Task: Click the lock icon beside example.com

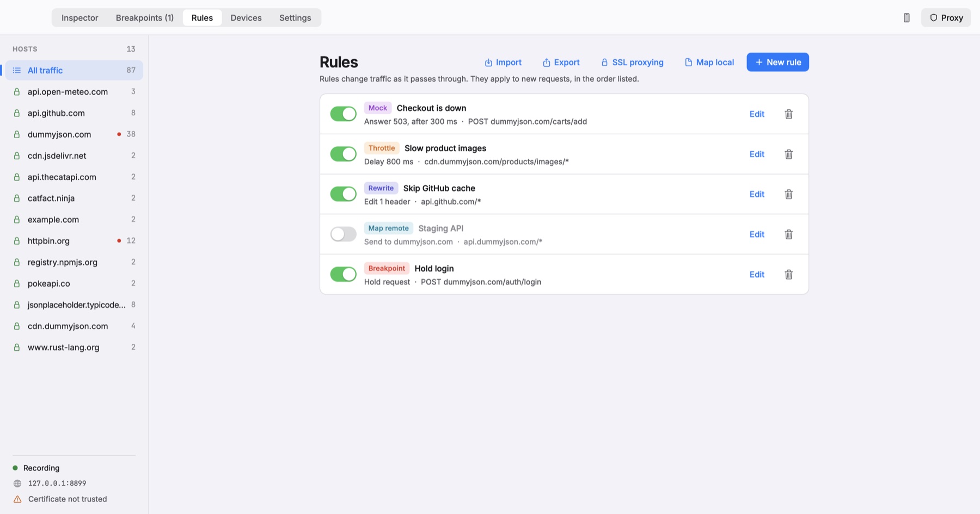Action: (x=17, y=220)
